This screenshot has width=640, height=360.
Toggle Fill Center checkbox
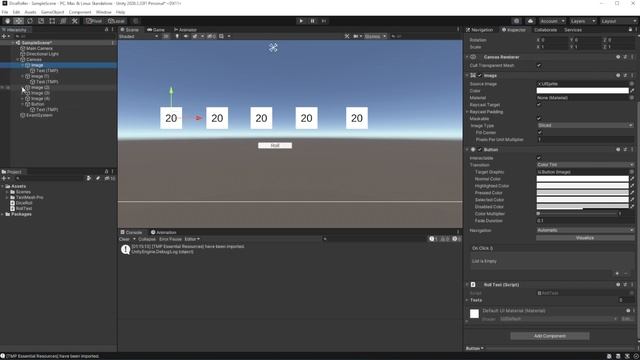[540, 133]
